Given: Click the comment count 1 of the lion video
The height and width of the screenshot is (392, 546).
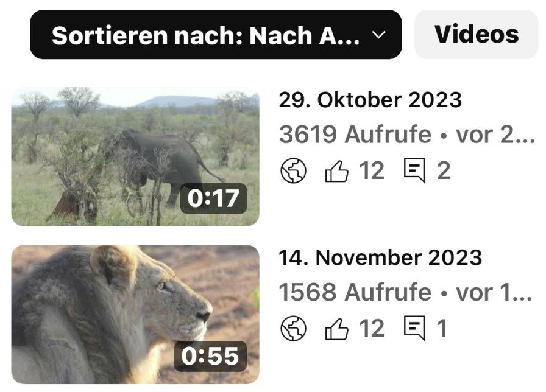Looking at the screenshot, I should point(442,328).
